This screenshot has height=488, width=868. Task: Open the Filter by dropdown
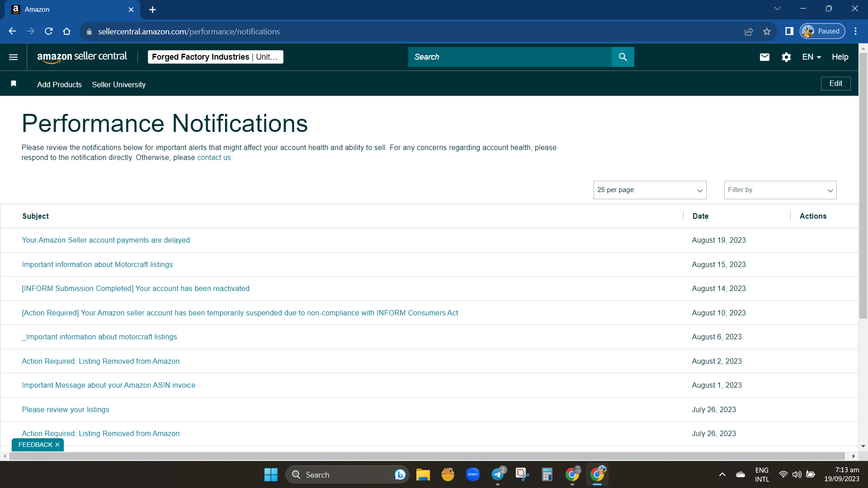pyautogui.click(x=780, y=190)
